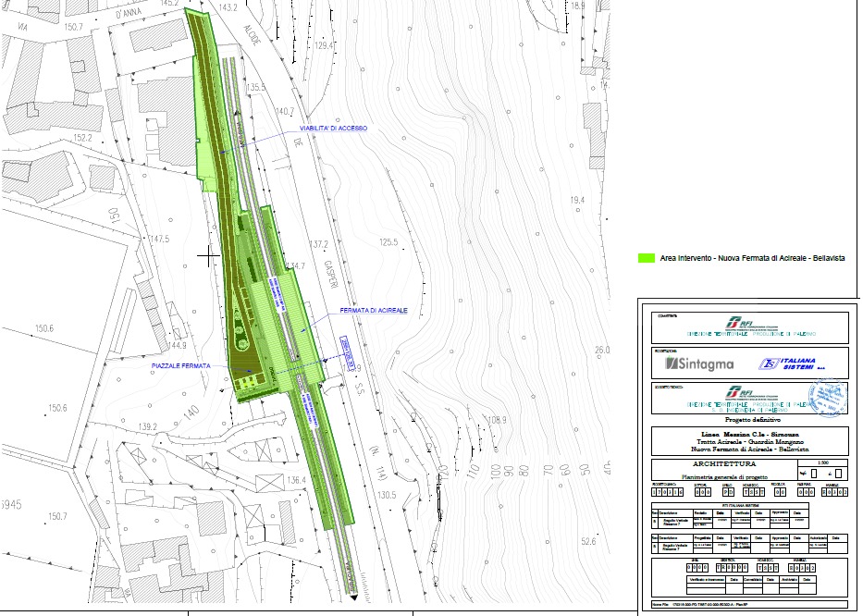This screenshot has width=863, height=616.
Task: Click contour label '120' on slope
Action: tap(444, 474)
